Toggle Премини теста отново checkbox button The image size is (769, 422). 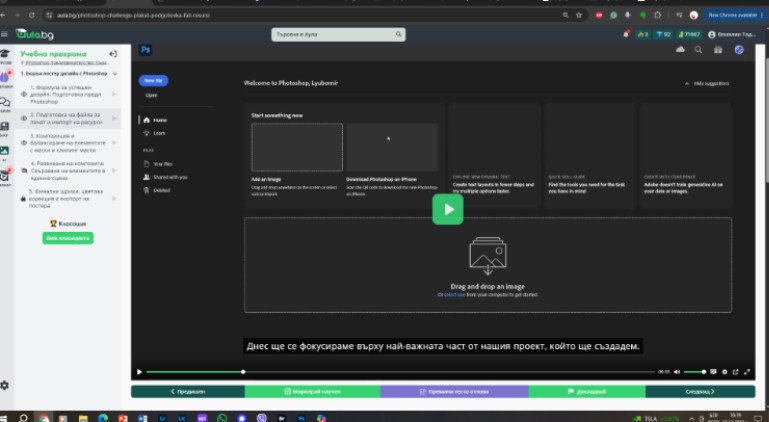click(x=453, y=391)
